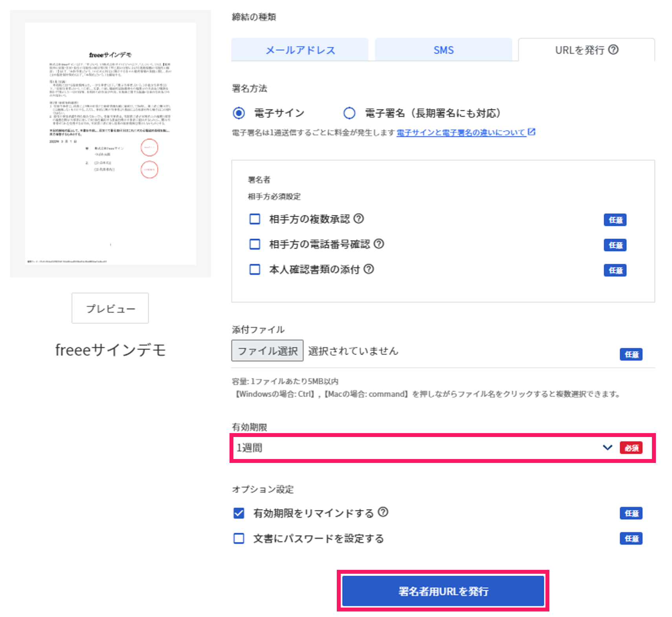
Task: Click the 任意 badge beside 添付ファイル
Action: click(x=631, y=354)
